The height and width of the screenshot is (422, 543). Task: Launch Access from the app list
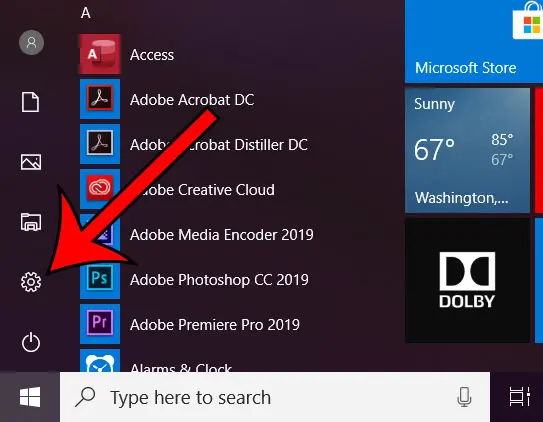(152, 55)
